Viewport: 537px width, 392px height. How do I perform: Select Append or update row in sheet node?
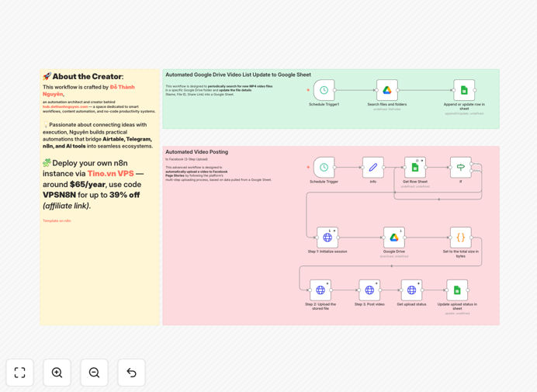pyautogui.click(x=464, y=90)
